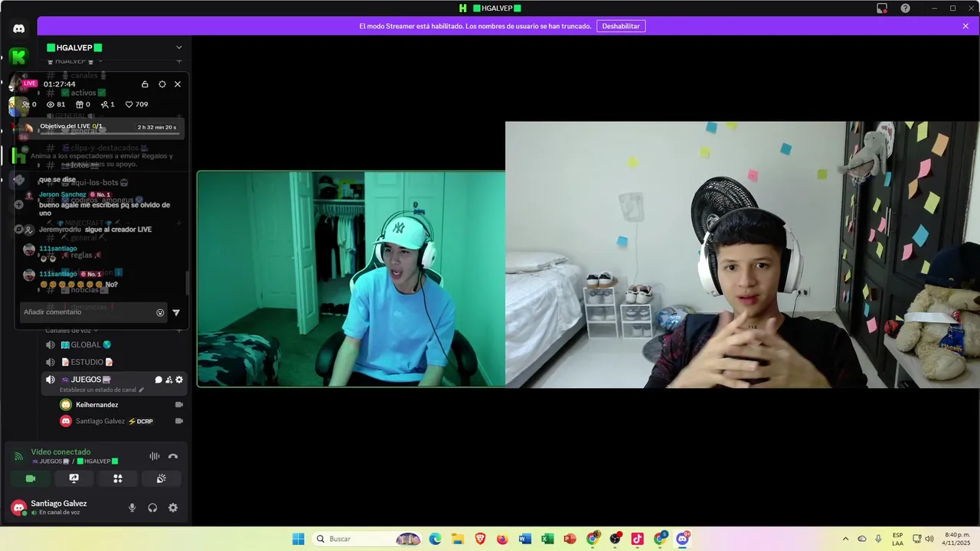Open taskbar clock showing 8:40 p. m.
Viewport: 980px width, 551px height.
tap(957, 539)
